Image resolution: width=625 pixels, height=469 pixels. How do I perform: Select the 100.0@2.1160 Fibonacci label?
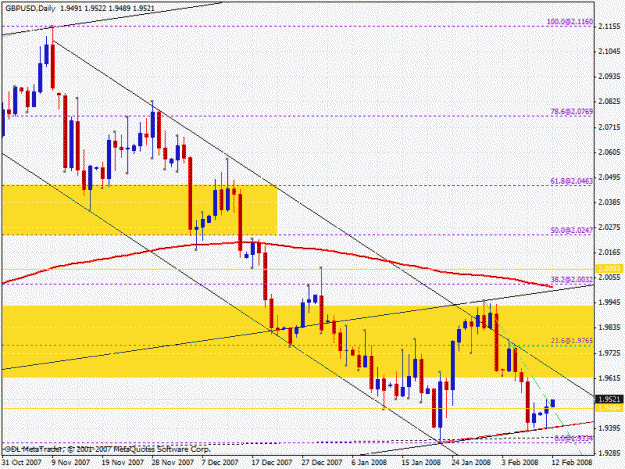click(570, 22)
